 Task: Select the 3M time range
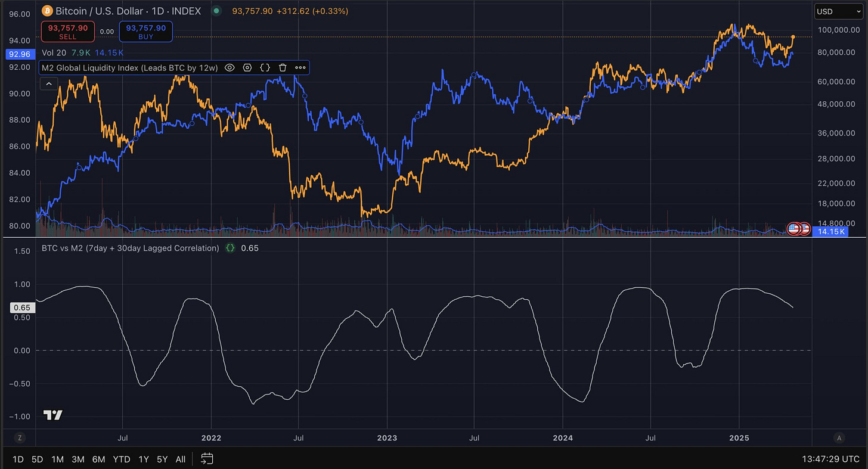77,459
